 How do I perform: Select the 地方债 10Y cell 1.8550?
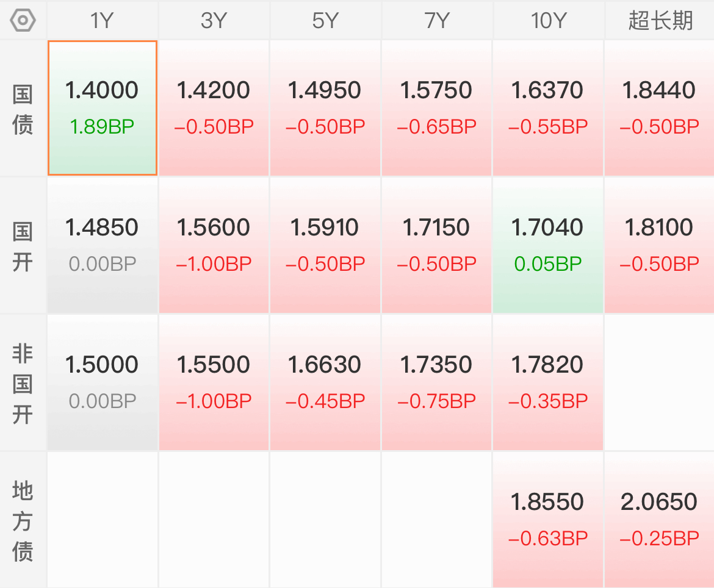tap(548, 520)
